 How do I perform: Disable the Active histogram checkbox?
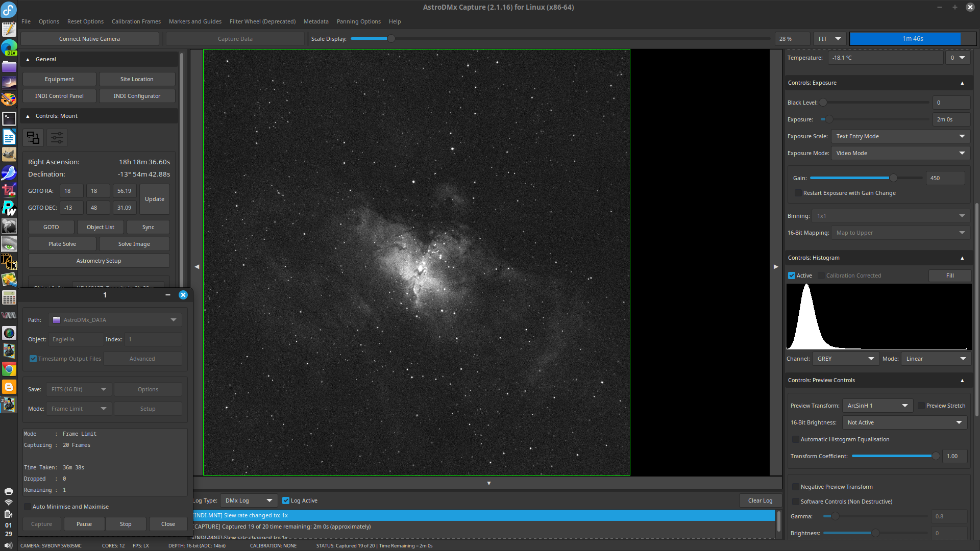(x=792, y=275)
